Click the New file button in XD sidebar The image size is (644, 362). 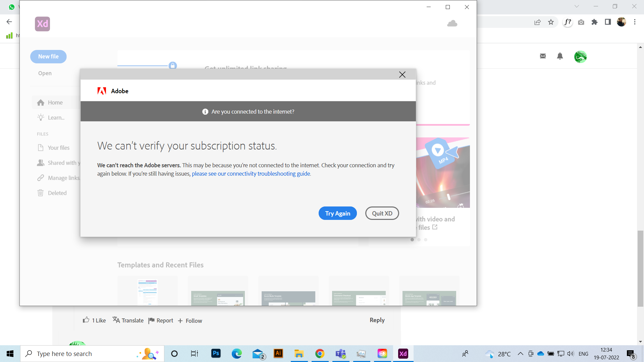pyautogui.click(x=48, y=56)
